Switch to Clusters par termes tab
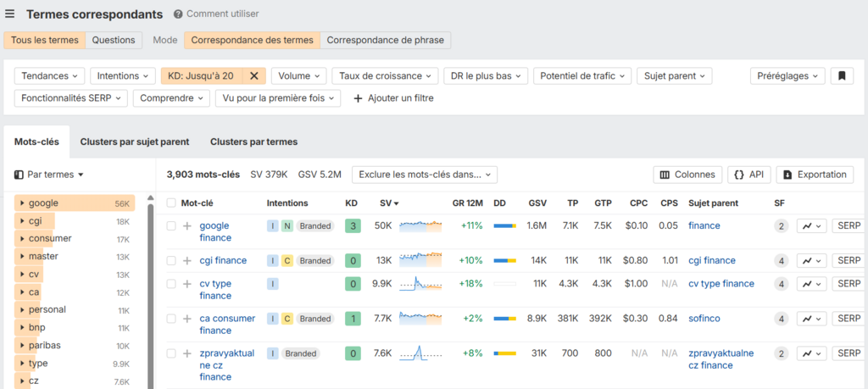The width and height of the screenshot is (868, 389). click(x=253, y=142)
